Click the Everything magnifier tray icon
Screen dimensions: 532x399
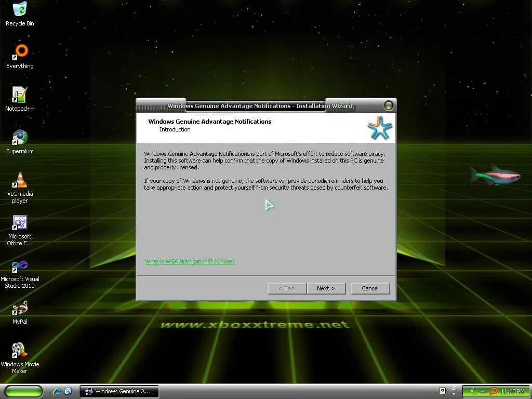pyautogui.click(x=494, y=391)
